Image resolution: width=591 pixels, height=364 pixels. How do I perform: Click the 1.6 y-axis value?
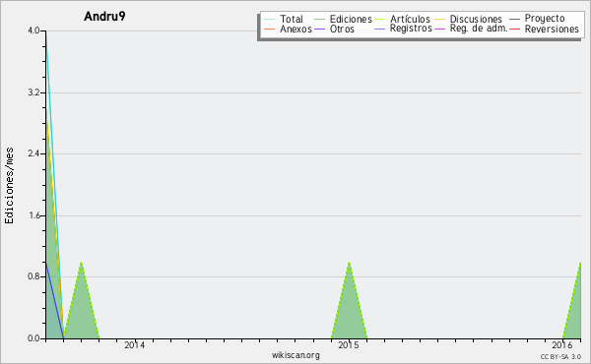click(x=33, y=215)
